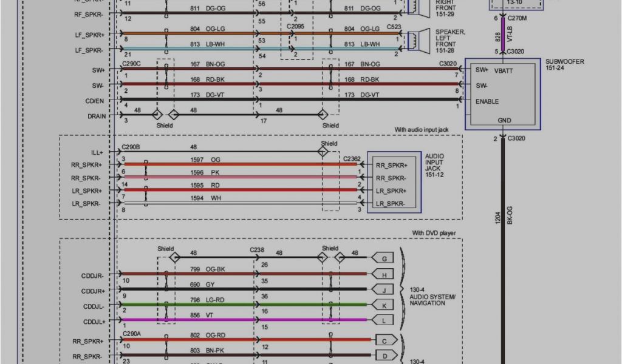Select connector tag J
Image resolution: width=622 pixels, height=364 pixels.
pos(383,289)
